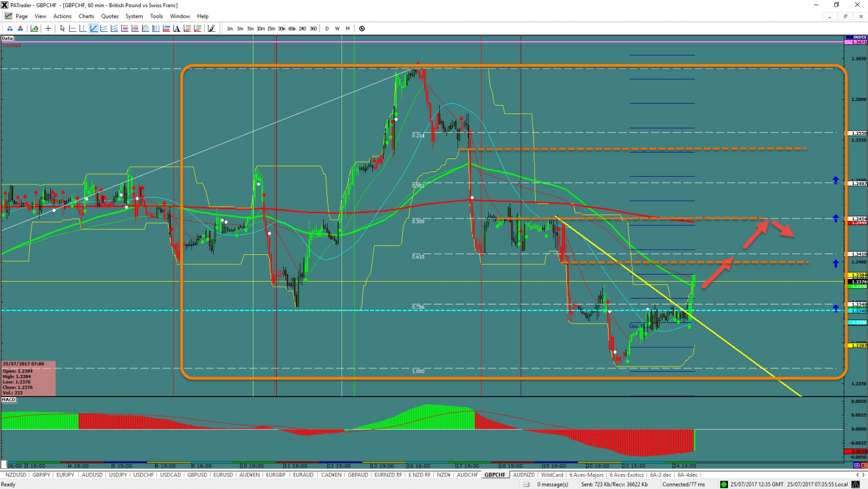Select the arrow pointer tool
The image size is (868, 489).
pyautogui.click(x=63, y=28)
